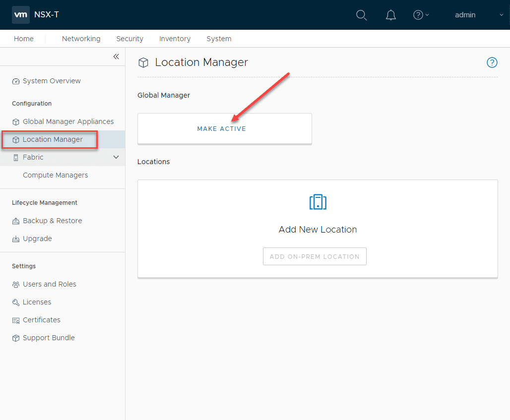Click the VMware logo icon
510x420 pixels.
tap(20, 15)
